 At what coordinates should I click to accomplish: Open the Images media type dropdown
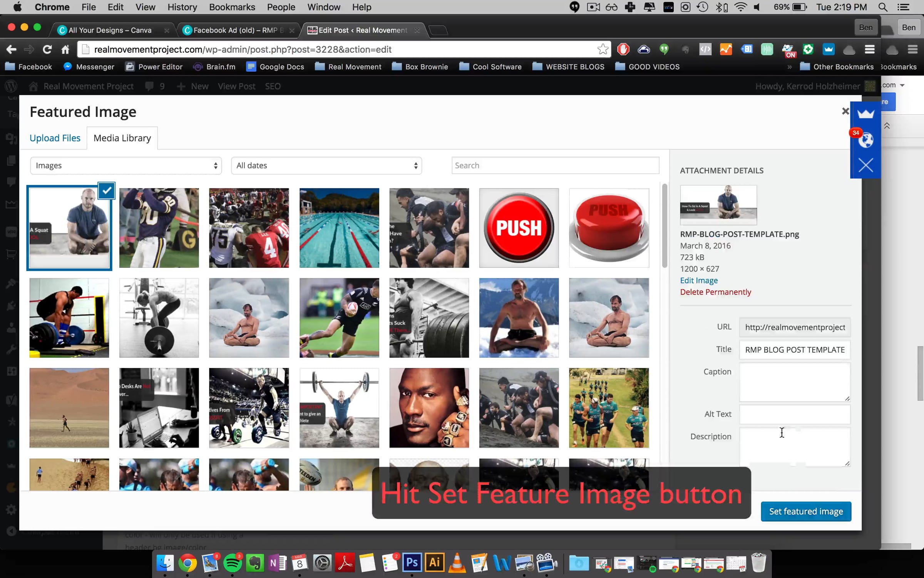[126, 166]
